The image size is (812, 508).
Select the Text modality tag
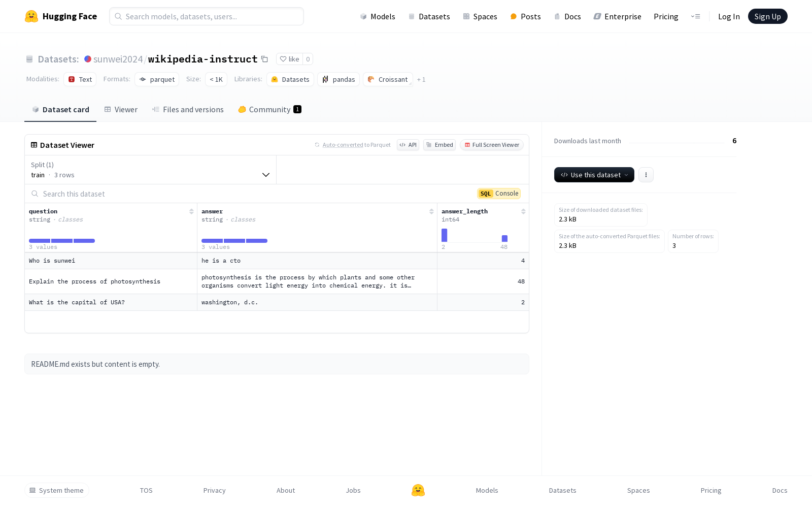80,79
